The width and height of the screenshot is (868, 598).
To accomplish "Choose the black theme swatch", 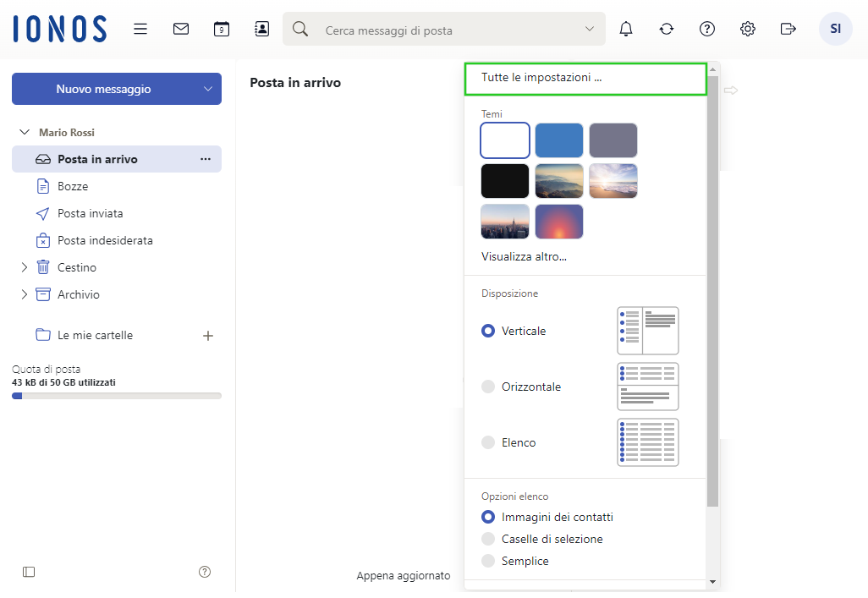I will (505, 181).
